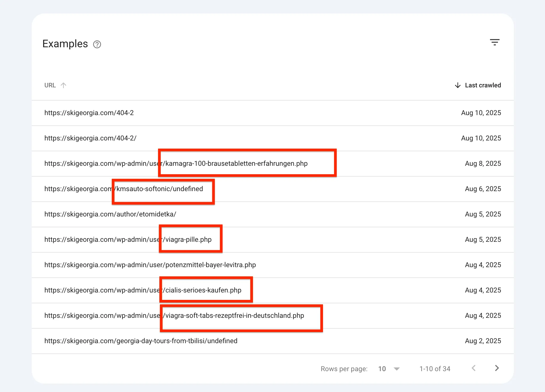Screen dimensions: 545x392
Task: Expand the rows per page dropdown
Action: 396,369
